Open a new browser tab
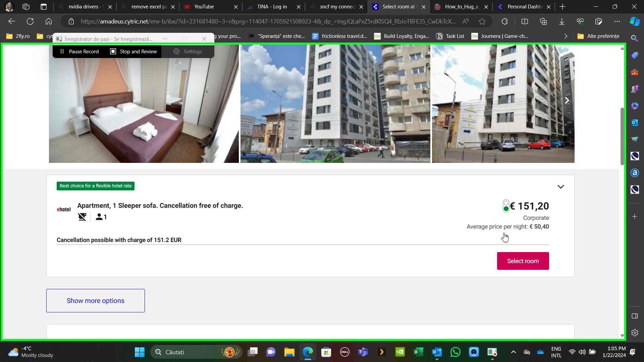This screenshot has width=644, height=362. tap(562, 7)
